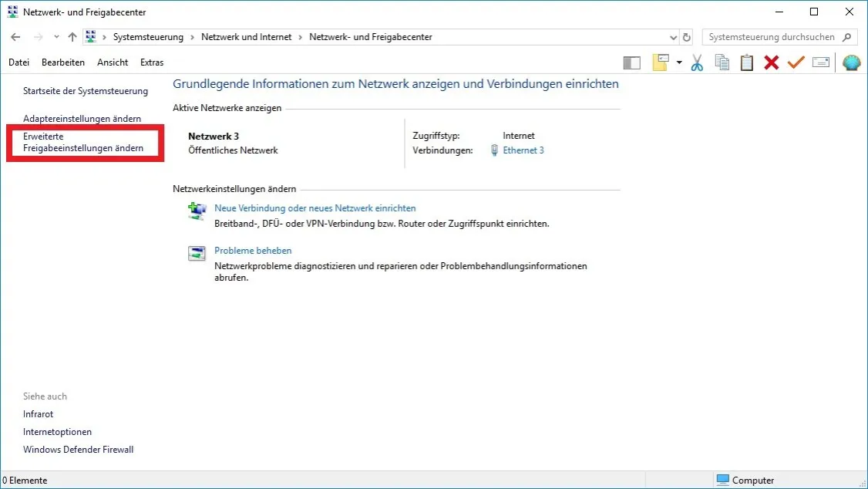This screenshot has width=868, height=489.
Task: Paste from clipboard via the clipboard icon
Action: click(x=746, y=62)
